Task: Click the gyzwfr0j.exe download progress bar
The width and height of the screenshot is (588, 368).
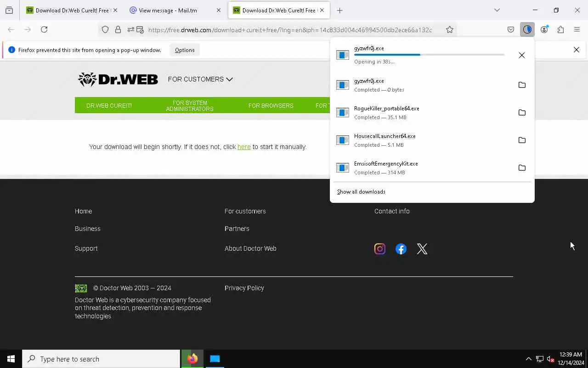Action: [429, 55]
